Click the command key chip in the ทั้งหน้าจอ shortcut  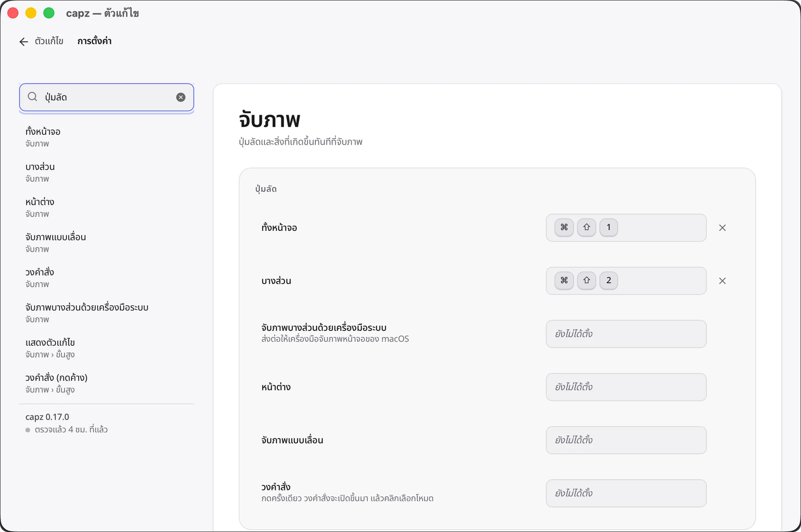[x=564, y=227]
